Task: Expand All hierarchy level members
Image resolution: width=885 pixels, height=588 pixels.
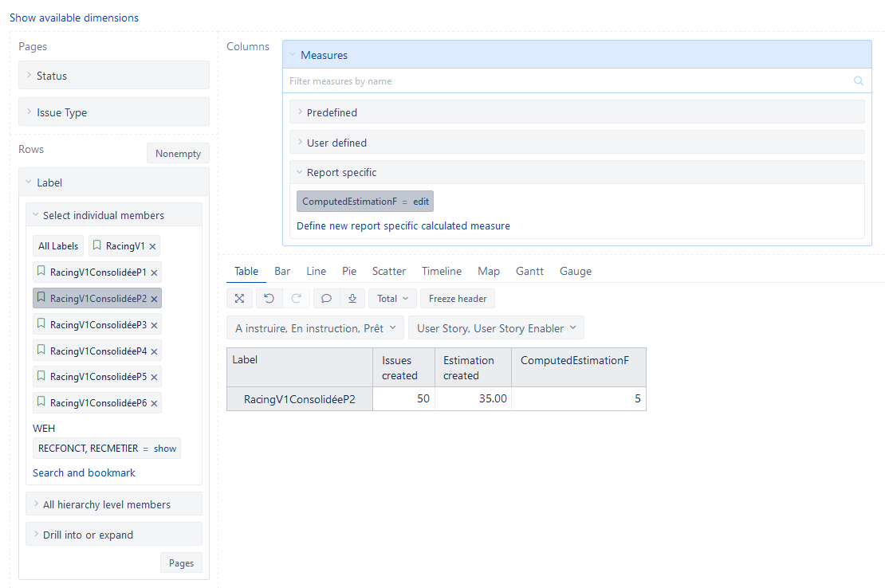Action: coord(114,504)
